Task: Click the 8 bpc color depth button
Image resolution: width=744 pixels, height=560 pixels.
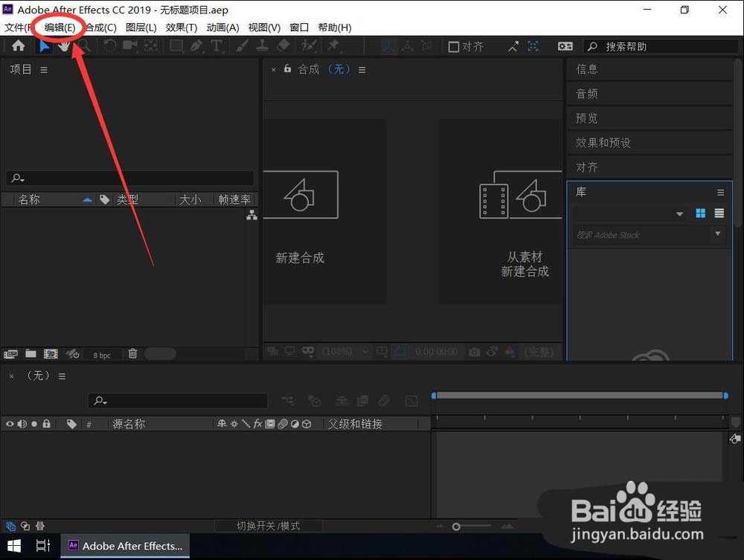Action: coord(101,355)
